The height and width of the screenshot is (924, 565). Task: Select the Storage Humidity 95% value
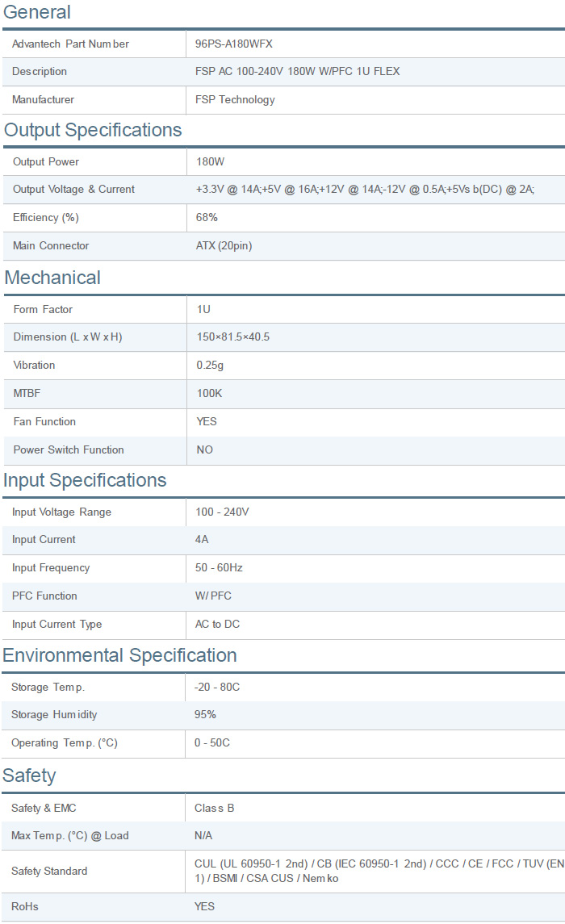click(x=205, y=715)
